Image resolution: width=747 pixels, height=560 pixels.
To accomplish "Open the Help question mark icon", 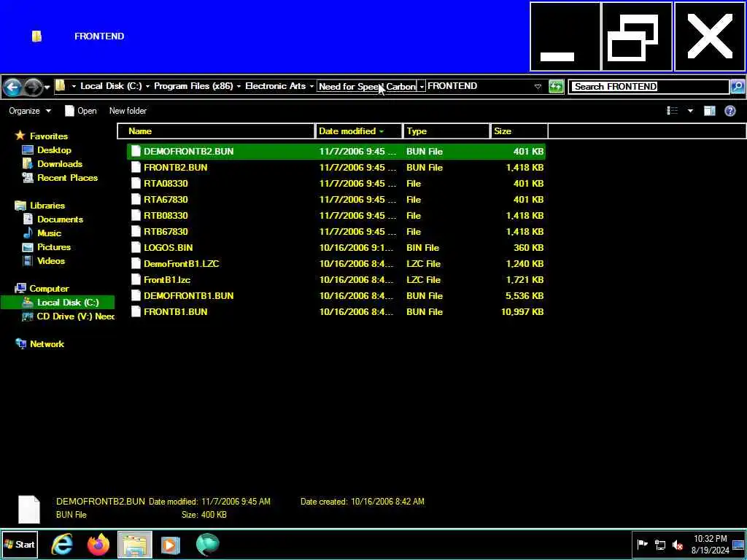I will [x=729, y=111].
